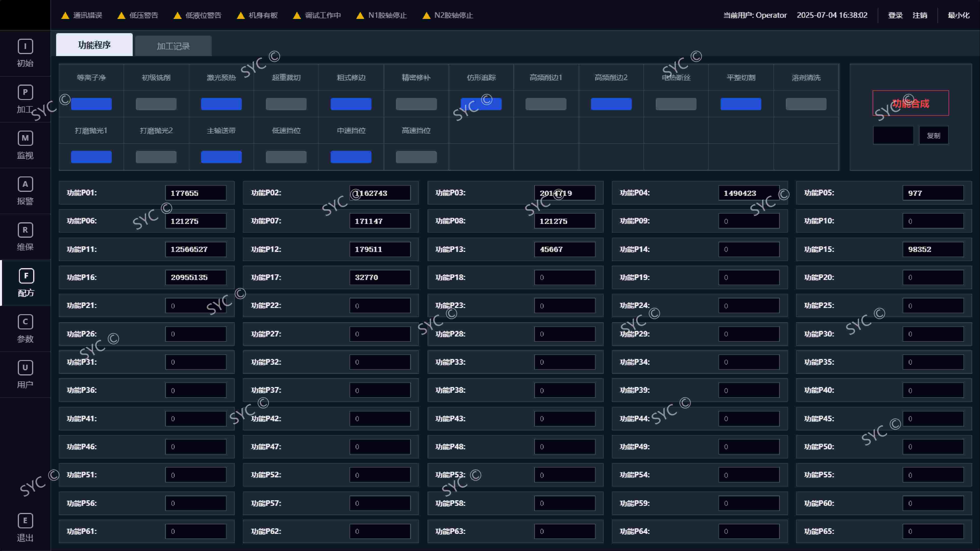Screen dimensions: 980x551
Task: Click the 通讯错误 warning triangle
Action: tap(65, 15)
